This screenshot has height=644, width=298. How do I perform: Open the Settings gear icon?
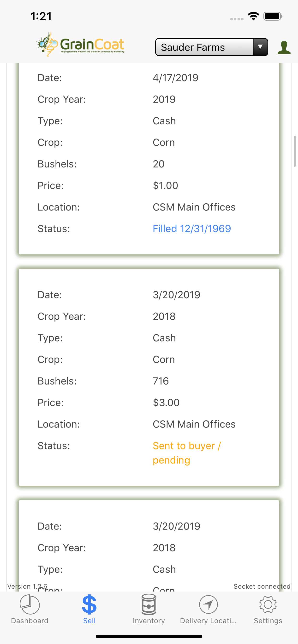pos(268,604)
